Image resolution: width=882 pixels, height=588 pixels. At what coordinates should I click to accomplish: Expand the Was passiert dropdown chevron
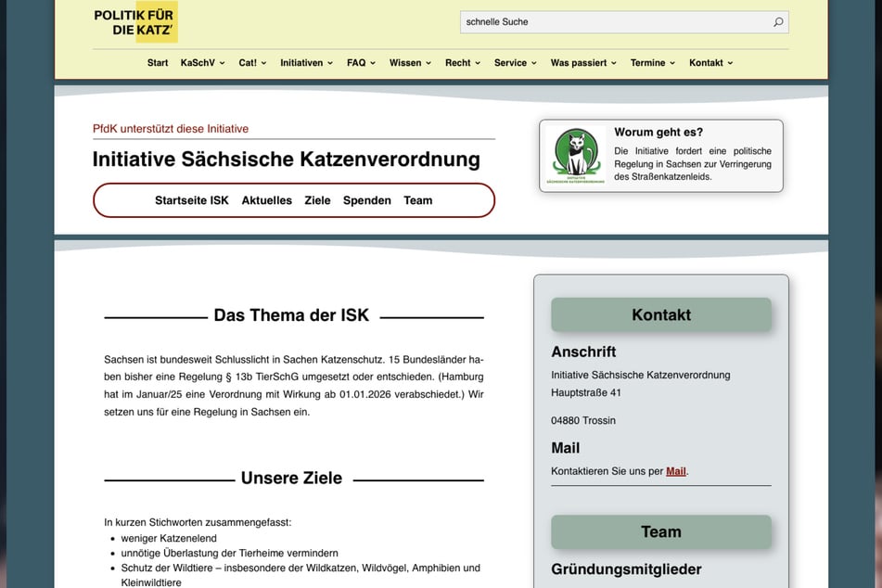[x=614, y=63]
